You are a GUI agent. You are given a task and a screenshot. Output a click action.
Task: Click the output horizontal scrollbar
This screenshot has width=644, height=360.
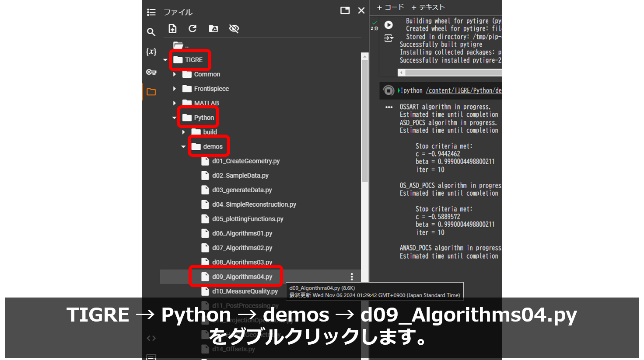point(451,72)
